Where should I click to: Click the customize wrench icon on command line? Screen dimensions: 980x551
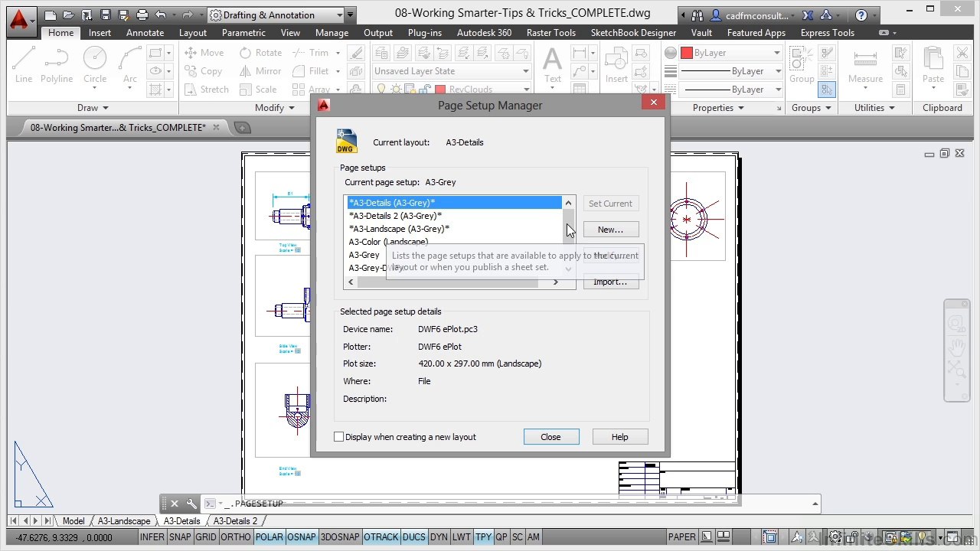click(191, 504)
